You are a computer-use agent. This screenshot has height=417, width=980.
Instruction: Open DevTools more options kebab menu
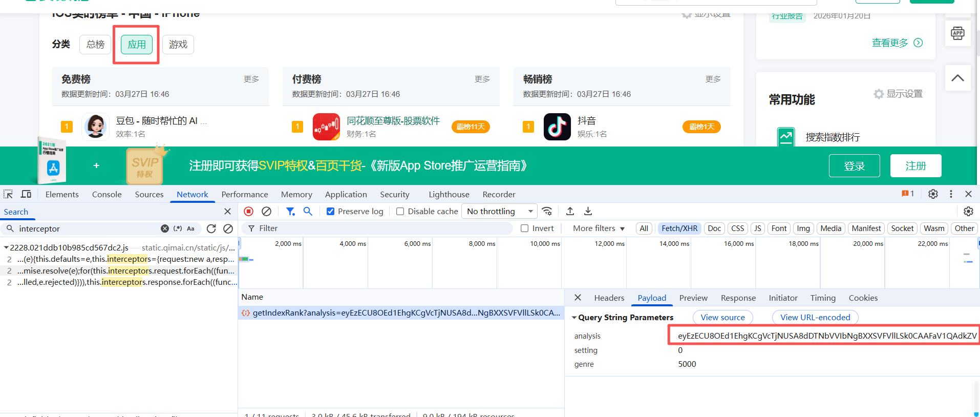click(951, 194)
